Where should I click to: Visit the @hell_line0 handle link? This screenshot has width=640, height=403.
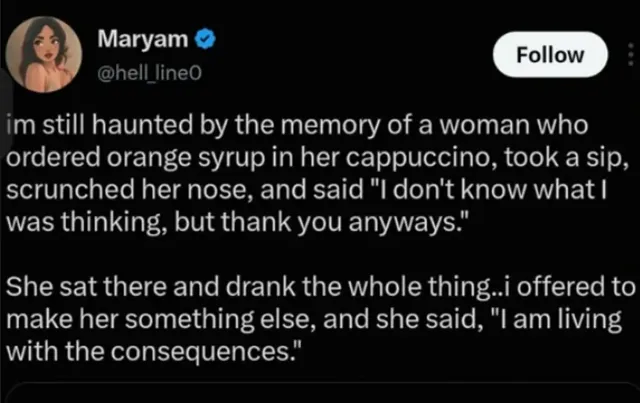(149, 73)
